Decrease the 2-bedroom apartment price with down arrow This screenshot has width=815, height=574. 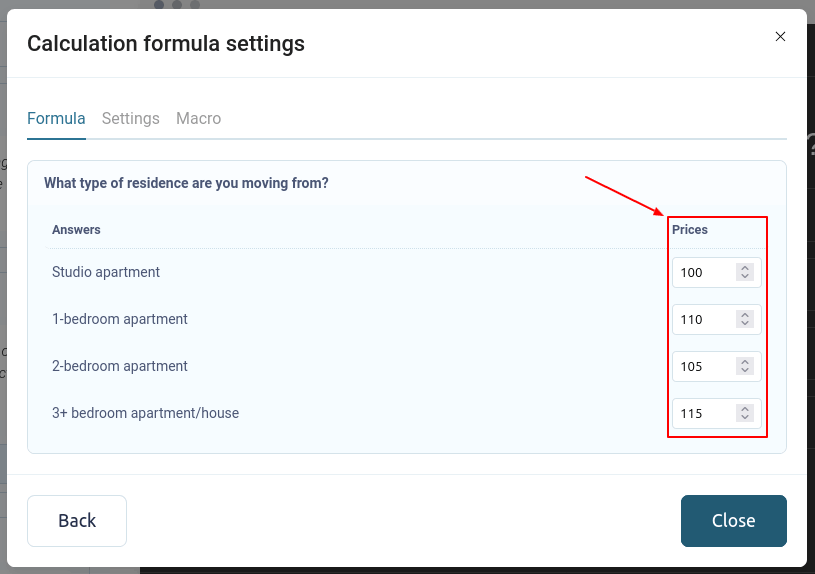tap(744, 371)
